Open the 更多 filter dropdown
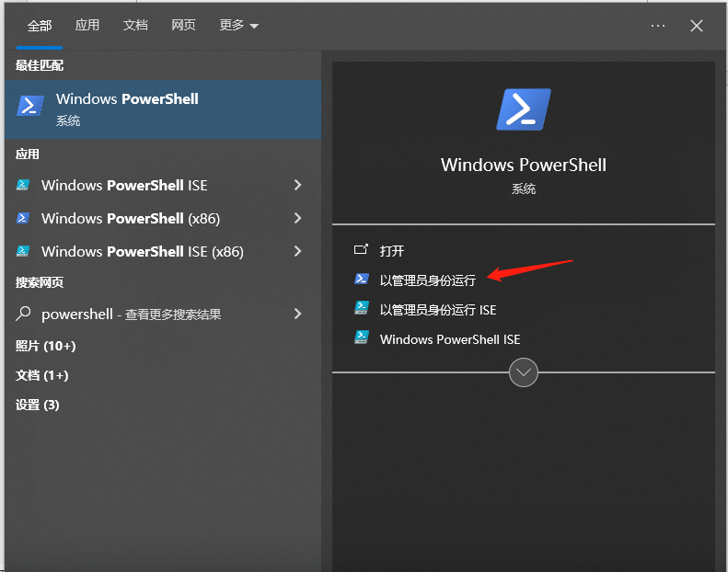 tap(238, 26)
